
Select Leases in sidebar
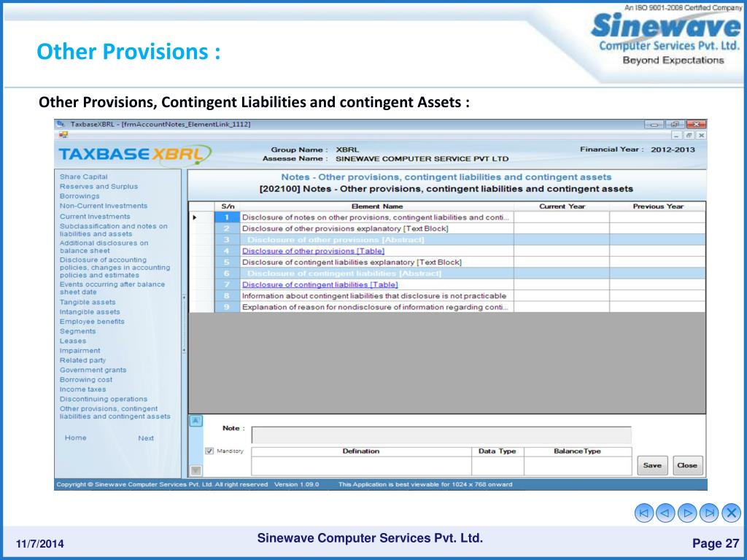[x=73, y=341]
